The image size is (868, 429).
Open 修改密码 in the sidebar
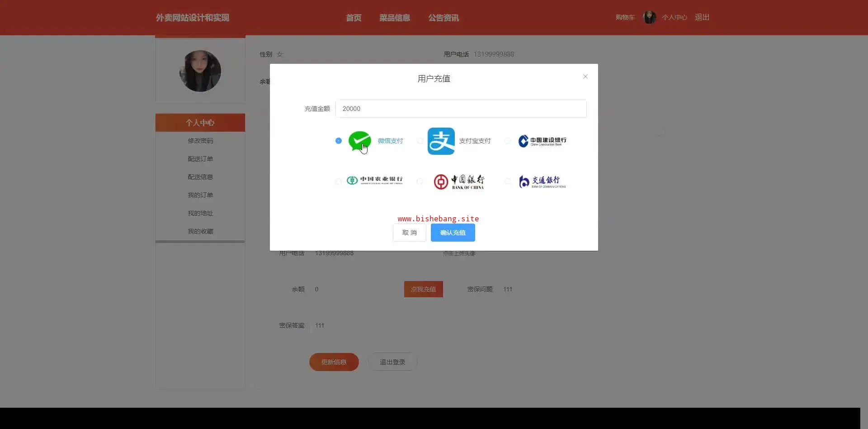click(x=200, y=141)
